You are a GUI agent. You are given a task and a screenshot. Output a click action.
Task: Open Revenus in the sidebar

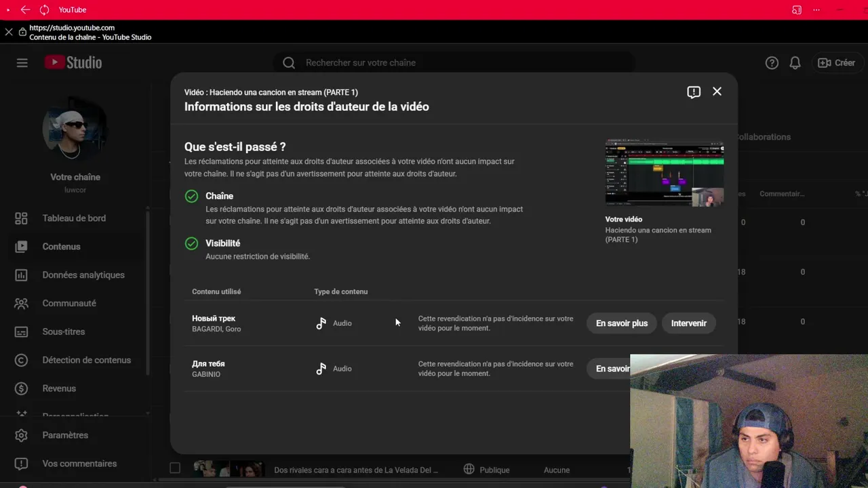tap(59, 388)
